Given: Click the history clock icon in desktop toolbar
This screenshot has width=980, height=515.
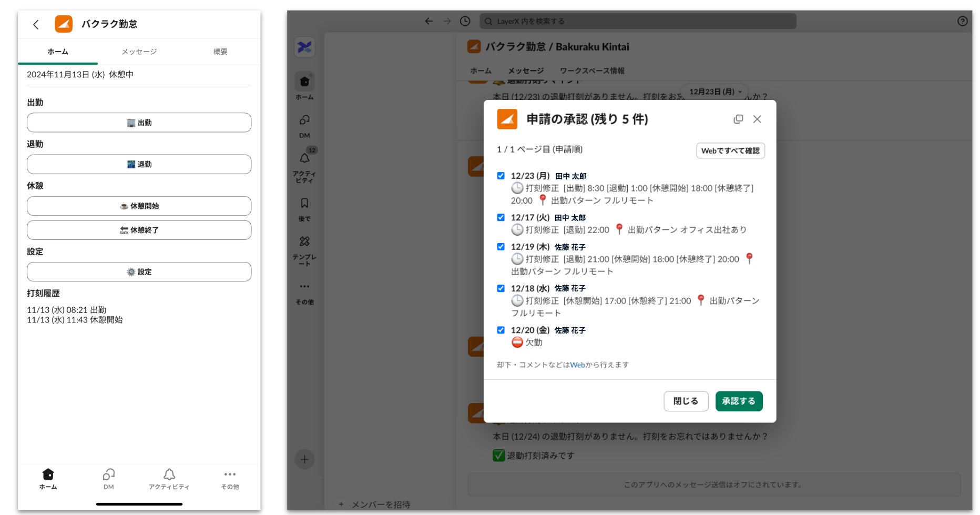Looking at the screenshot, I should [465, 21].
